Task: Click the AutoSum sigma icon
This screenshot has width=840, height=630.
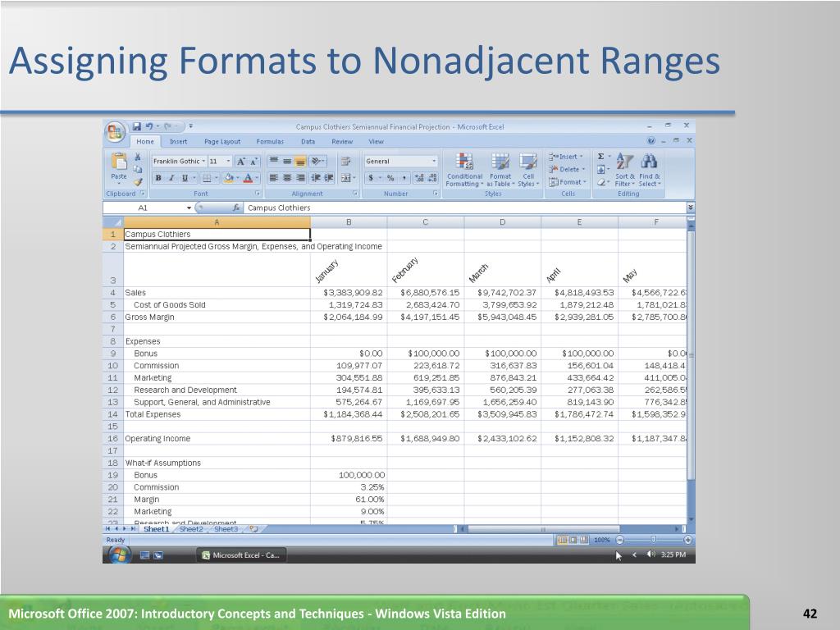Action: (601, 157)
